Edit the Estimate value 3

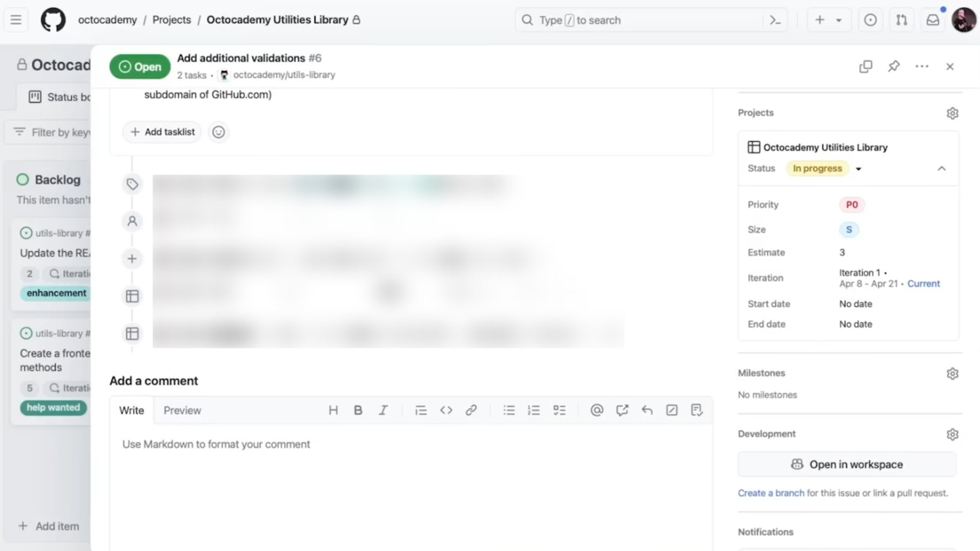(842, 252)
